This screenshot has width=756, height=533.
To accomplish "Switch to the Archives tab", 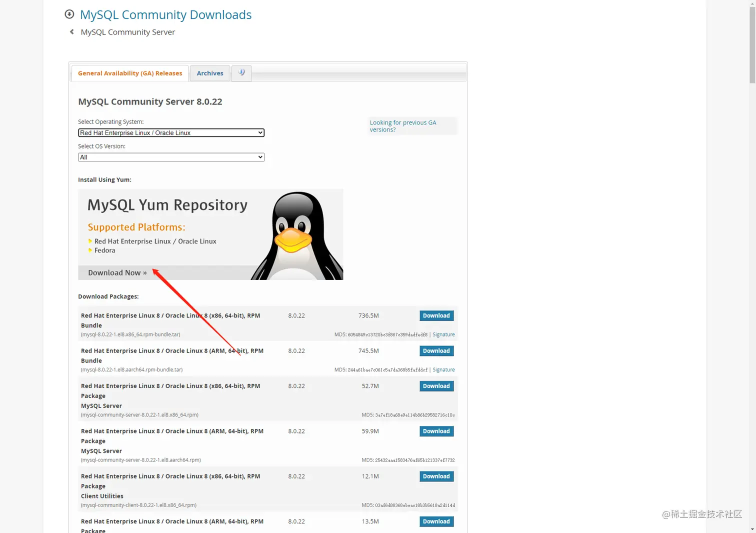I will (x=210, y=73).
